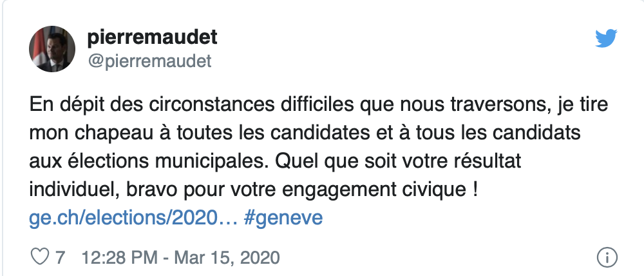Follow the ge.ch/elections/2020… link
The height and width of the screenshot is (276, 644).
point(133,217)
